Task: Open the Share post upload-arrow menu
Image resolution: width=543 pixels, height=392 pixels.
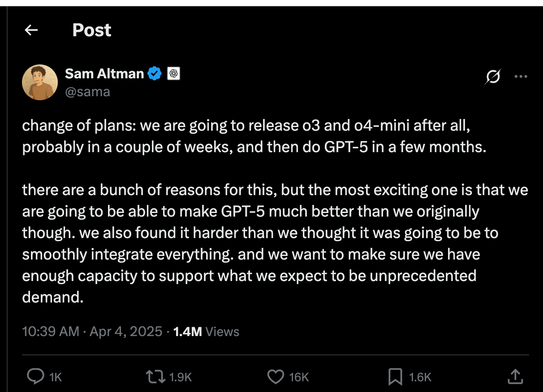Action: coord(515,376)
